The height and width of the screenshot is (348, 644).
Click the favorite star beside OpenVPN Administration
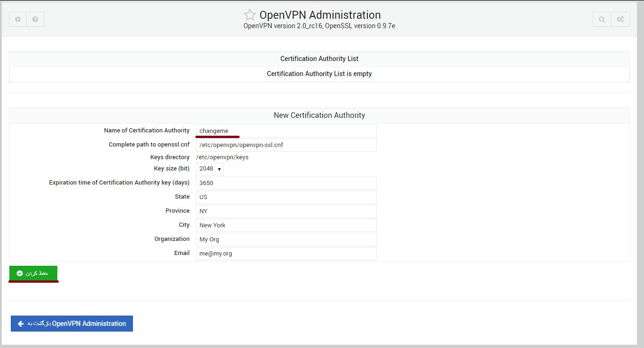pos(249,15)
